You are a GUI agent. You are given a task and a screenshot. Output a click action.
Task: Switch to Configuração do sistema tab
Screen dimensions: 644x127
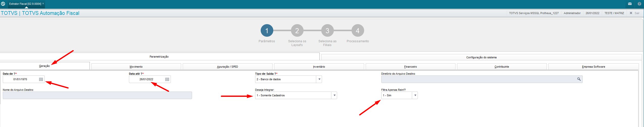click(x=481, y=57)
